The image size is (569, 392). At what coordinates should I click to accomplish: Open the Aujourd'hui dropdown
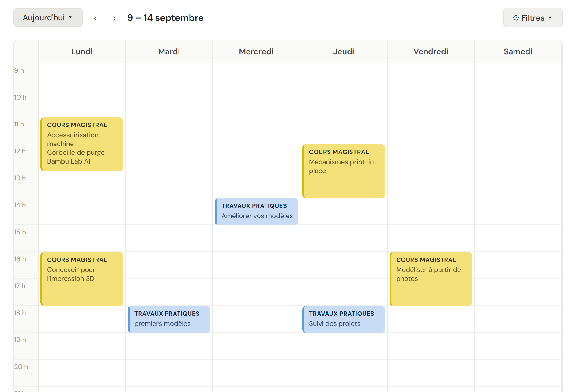click(x=48, y=17)
